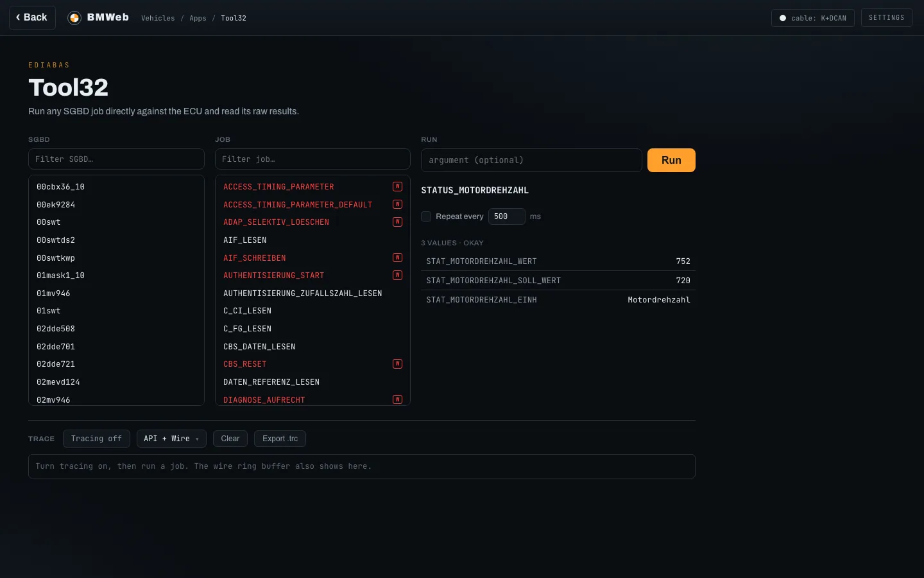The height and width of the screenshot is (578, 924).
Task: Click the cable: K+DCAN status button
Action: (812, 18)
